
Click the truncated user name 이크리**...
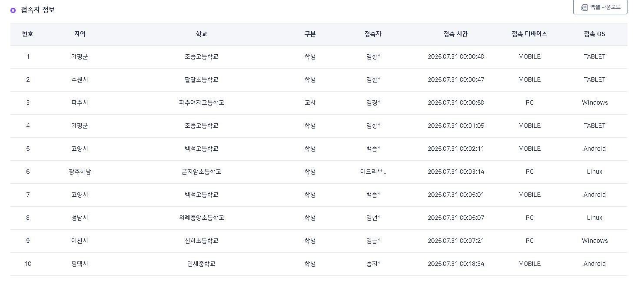(x=373, y=172)
